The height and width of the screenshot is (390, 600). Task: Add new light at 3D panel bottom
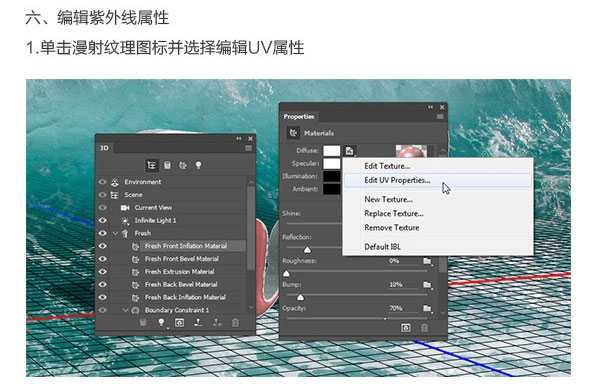[x=161, y=323]
